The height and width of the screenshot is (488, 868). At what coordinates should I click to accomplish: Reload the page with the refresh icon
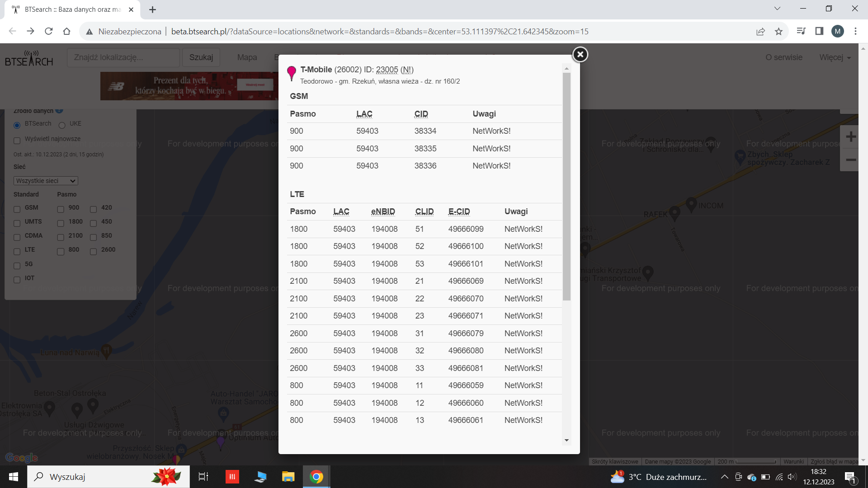pos(49,32)
